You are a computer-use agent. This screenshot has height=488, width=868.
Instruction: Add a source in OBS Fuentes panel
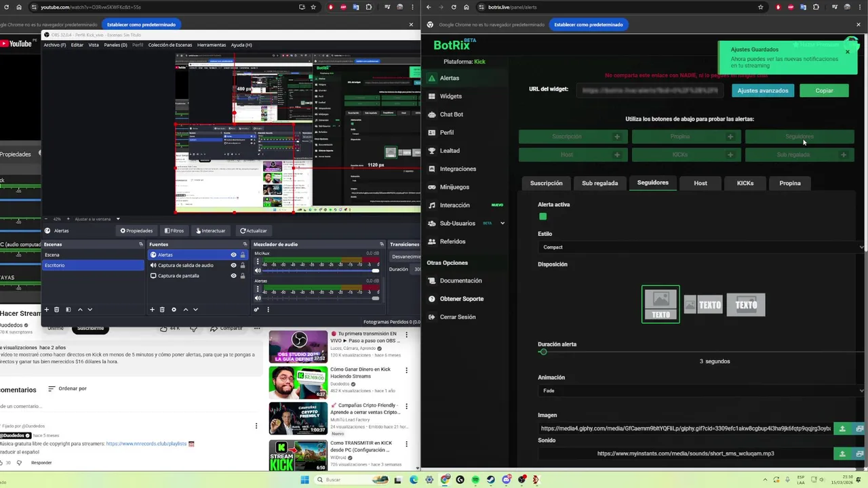tap(152, 310)
